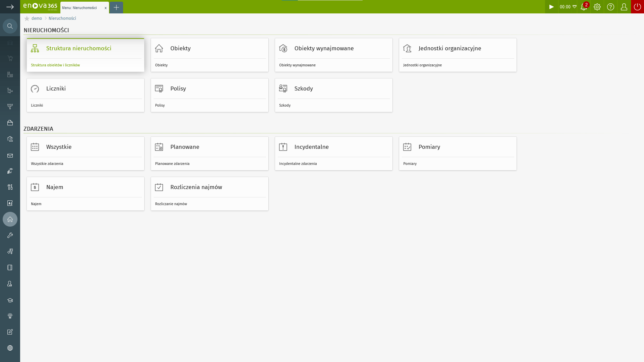This screenshot has width=644, height=362.
Task: Open the Polisy sub-link
Action: (x=160, y=105)
